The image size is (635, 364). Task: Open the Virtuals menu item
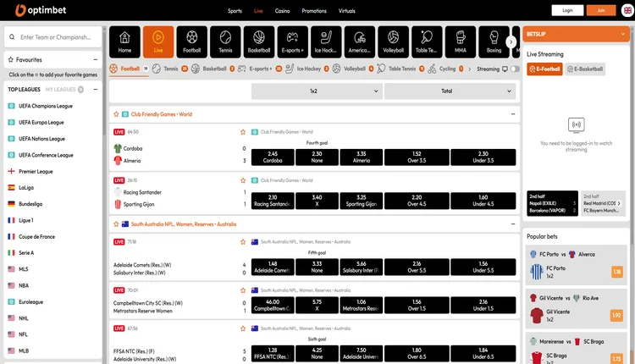[x=346, y=11]
